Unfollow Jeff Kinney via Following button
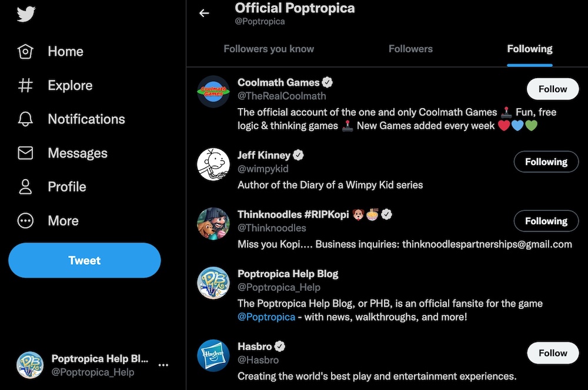The image size is (588, 390). coord(546,162)
